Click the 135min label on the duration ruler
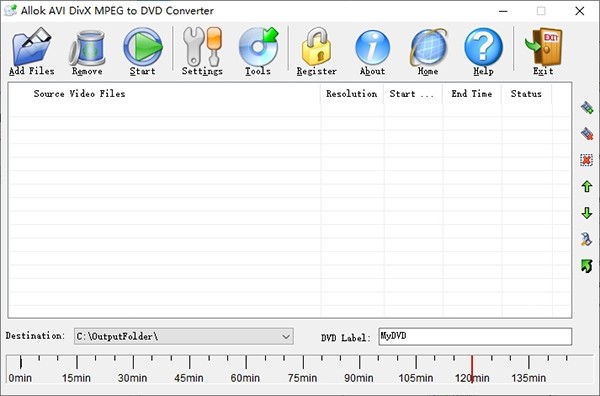Viewport: 600px width, 396px height. pyautogui.click(x=528, y=378)
